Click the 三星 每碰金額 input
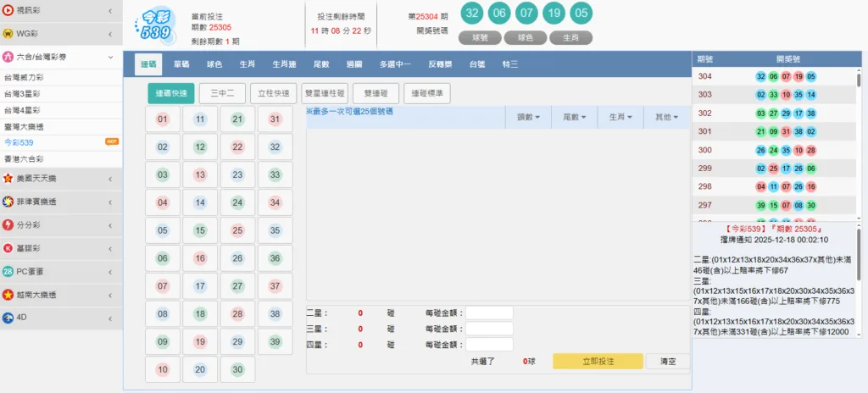Screen dimensions: 868x393 (x=489, y=329)
